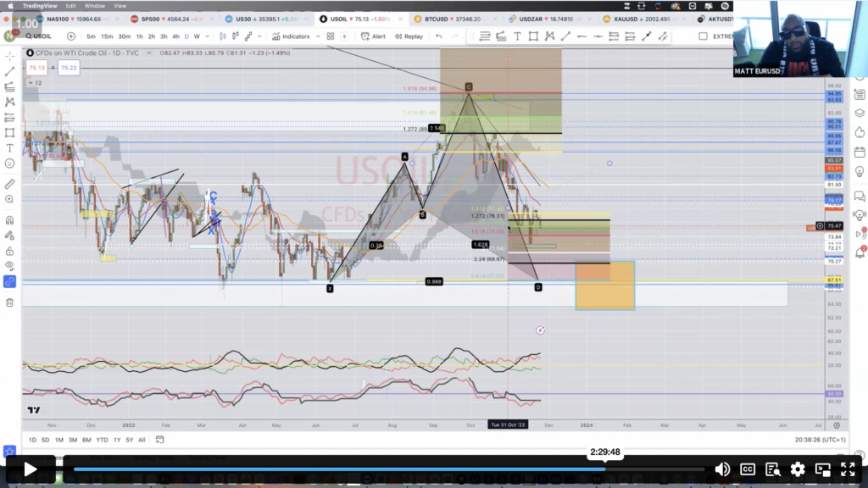This screenshot has width=868, height=488.
Task: Expand the timeframe interval dropdown arrow
Action: [x=209, y=36]
